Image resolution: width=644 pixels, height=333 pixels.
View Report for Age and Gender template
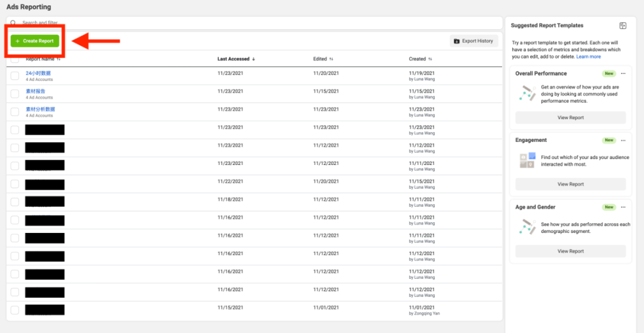point(571,251)
